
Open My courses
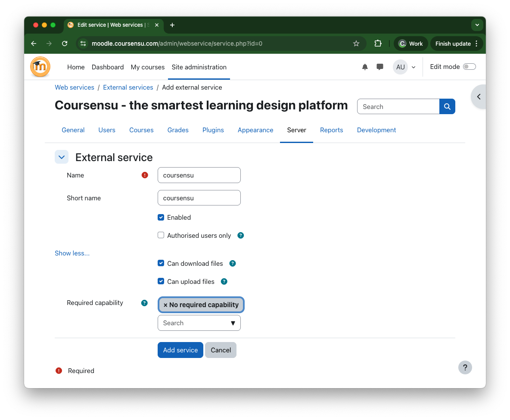[x=148, y=67]
